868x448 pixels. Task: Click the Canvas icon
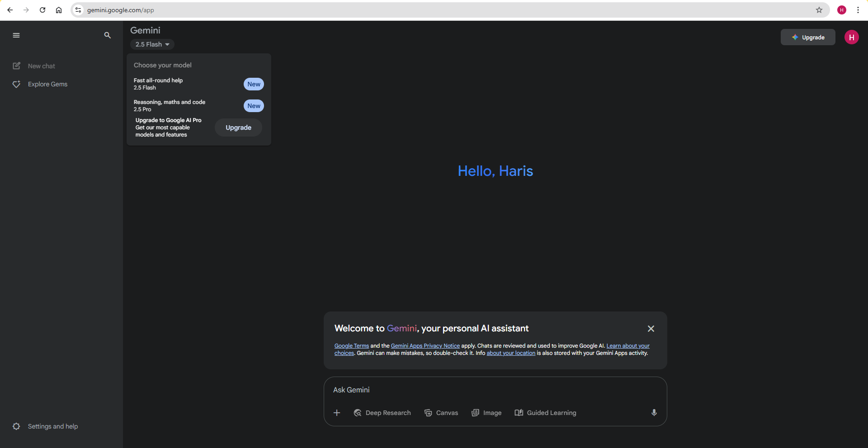[428, 413]
